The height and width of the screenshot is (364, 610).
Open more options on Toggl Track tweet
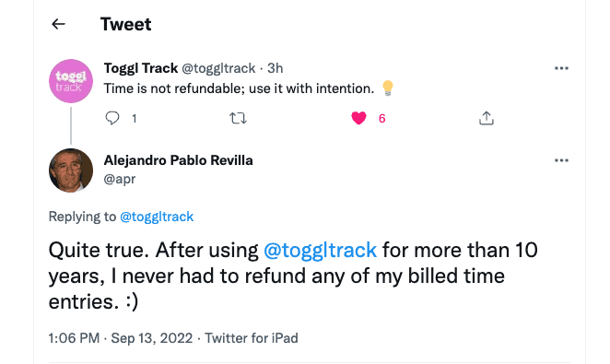[x=561, y=68]
